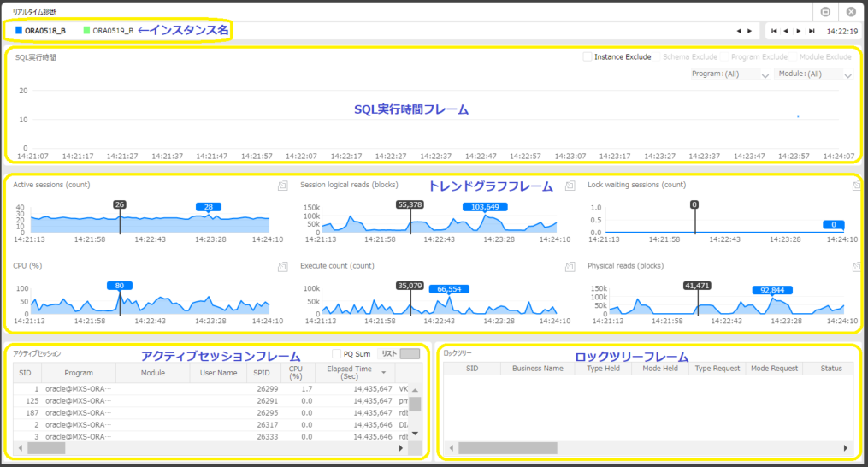Expand the Execute count chart
The height and width of the screenshot is (467, 868).
(570, 267)
